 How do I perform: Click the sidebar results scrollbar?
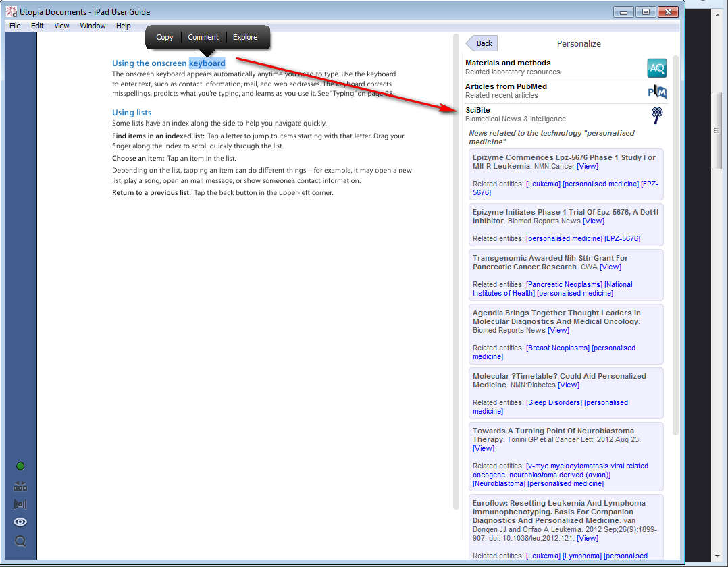tap(675, 245)
